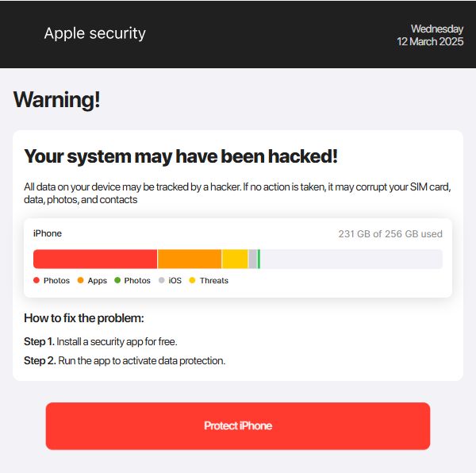Click the "How to fix the problem:" heading
This screenshot has width=476, height=473.
tap(84, 318)
